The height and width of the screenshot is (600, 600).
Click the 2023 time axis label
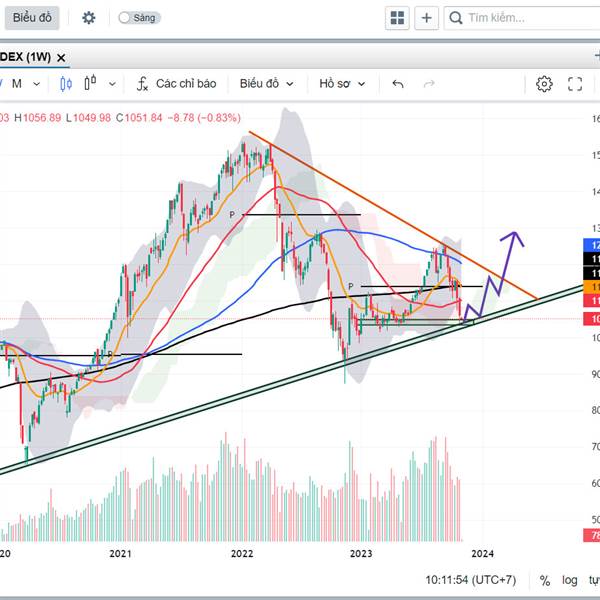(361, 553)
